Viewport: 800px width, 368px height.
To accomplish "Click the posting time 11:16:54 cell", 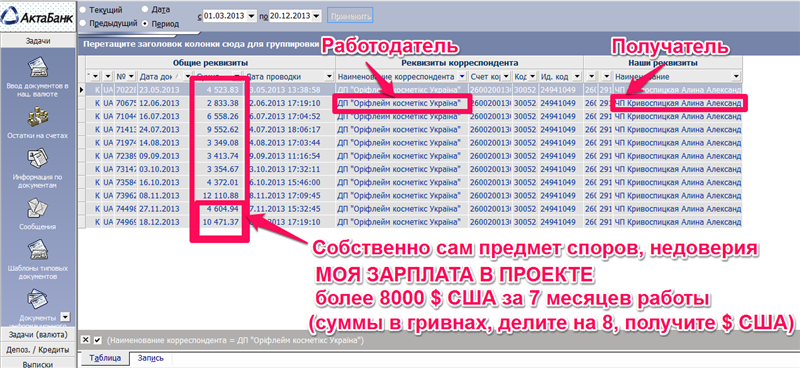I will point(291,156).
